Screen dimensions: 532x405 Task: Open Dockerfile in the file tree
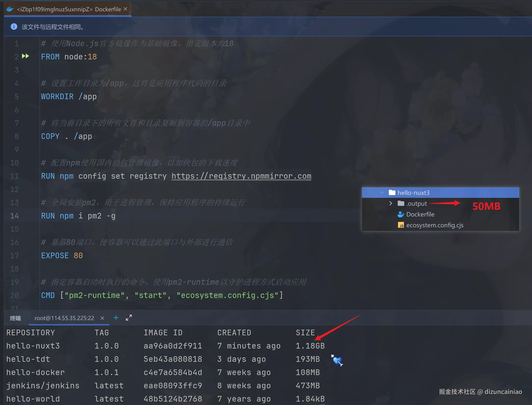[x=420, y=214]
